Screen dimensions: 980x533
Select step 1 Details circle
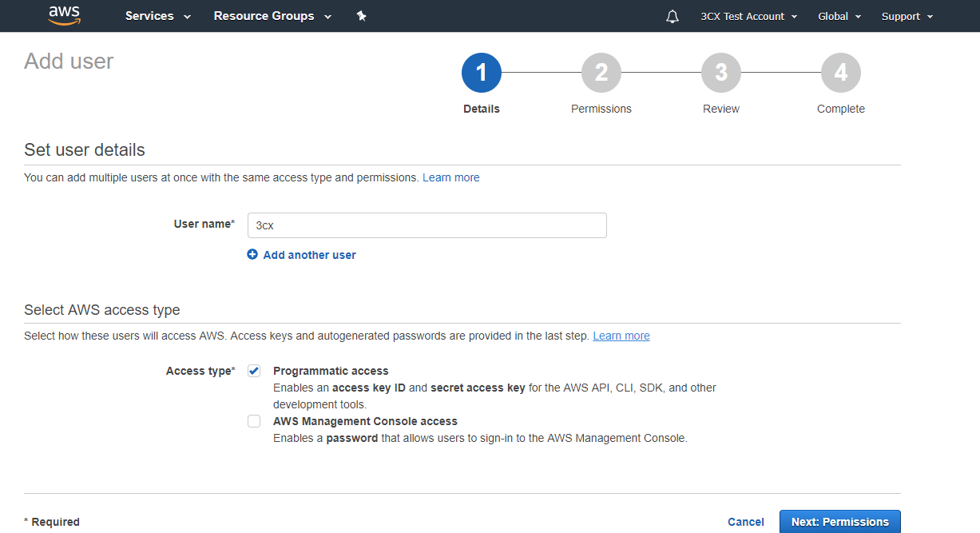coord(482,73)
